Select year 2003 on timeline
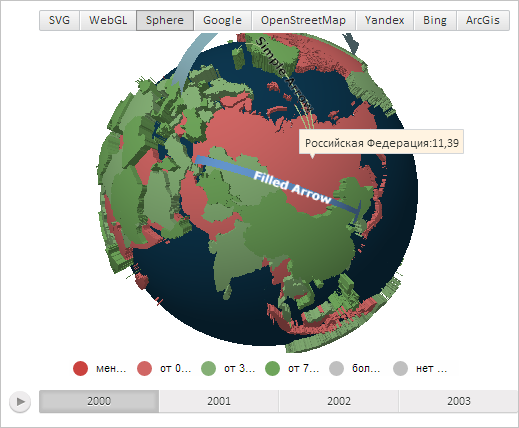This screenshot has width=519, height=428. (x=459, y=401)
